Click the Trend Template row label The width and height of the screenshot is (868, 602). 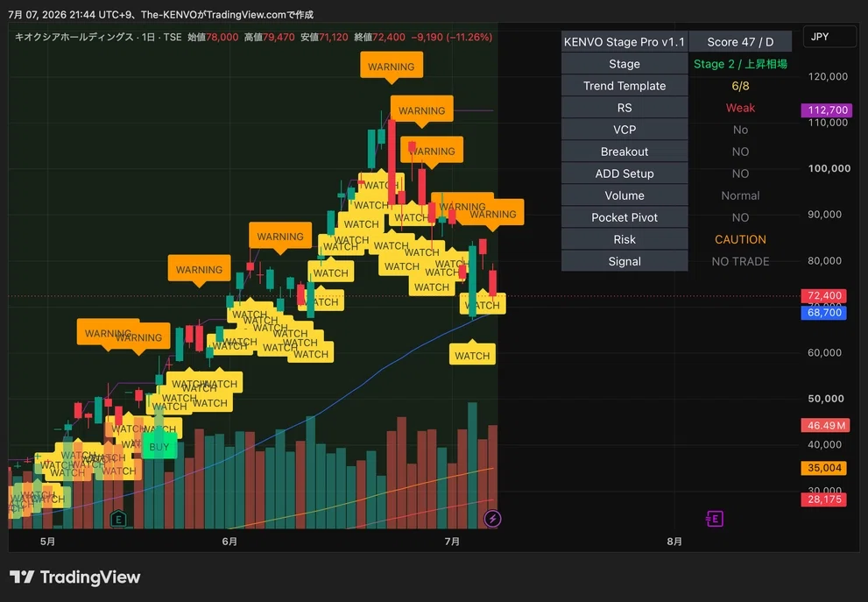[625, 86]
